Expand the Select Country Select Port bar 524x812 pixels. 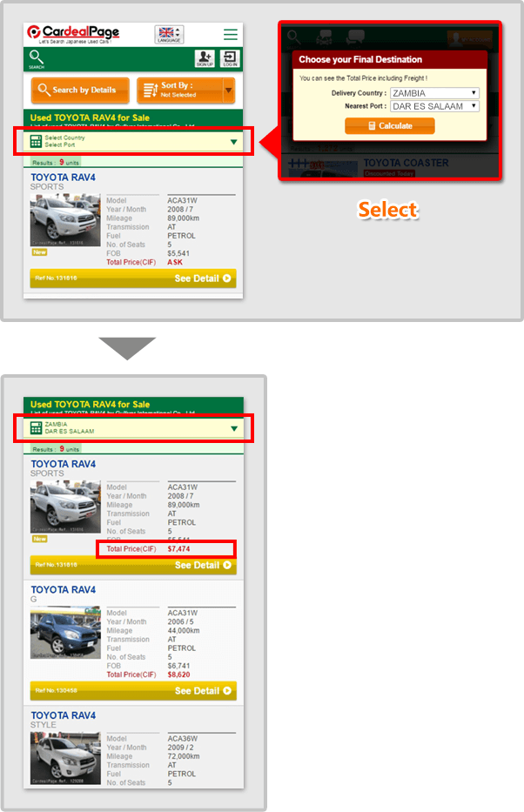[133, 141]
